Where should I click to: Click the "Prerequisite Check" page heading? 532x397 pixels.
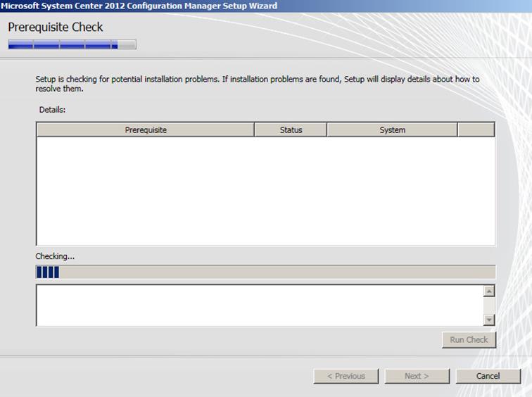[x=56, y=27]
